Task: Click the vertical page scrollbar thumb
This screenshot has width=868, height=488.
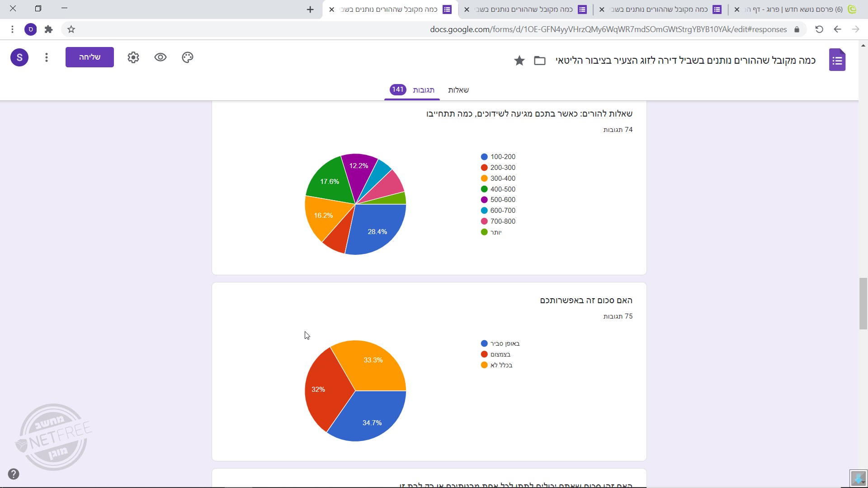Action: (863, 304)
